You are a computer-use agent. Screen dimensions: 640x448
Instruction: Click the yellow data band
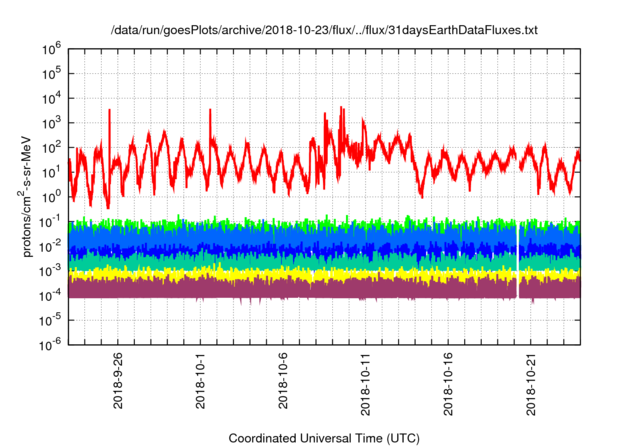tap(300, 275)
